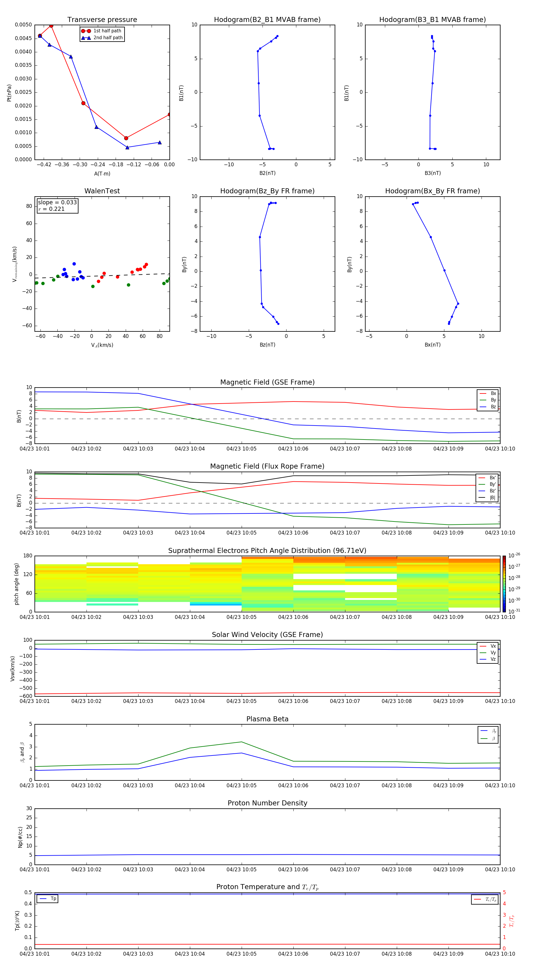Click the "Hodogram(Bz_By FR frame)" title

coord(267,191)
